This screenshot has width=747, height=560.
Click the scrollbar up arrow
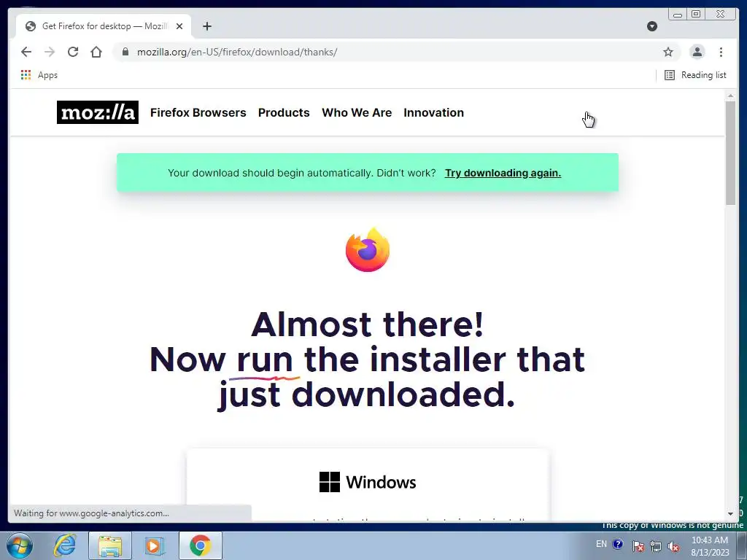(730, 96)
